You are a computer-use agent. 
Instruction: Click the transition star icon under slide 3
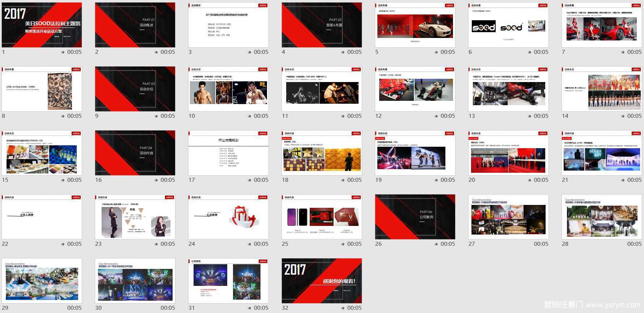tap(250, 52)
